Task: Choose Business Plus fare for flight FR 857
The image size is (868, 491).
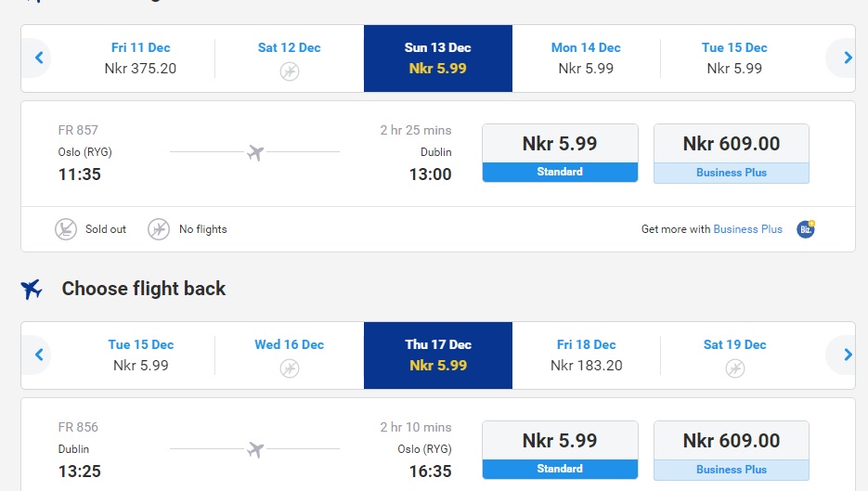Action: pos(732,153)
